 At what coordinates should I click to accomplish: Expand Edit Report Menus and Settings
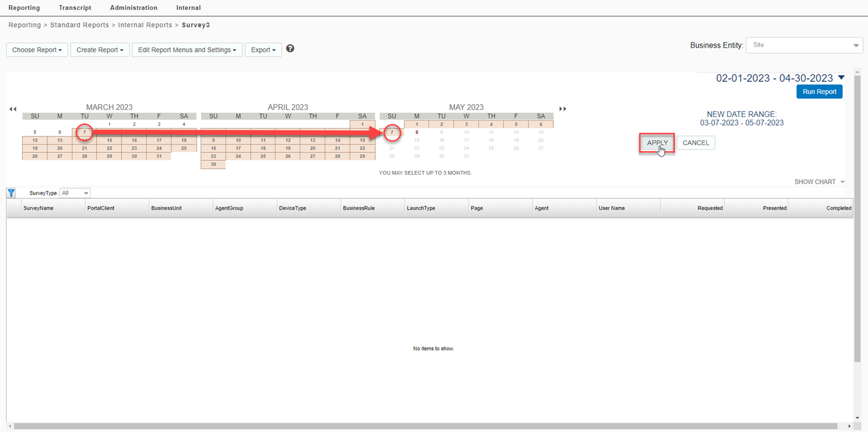point(187,50)
